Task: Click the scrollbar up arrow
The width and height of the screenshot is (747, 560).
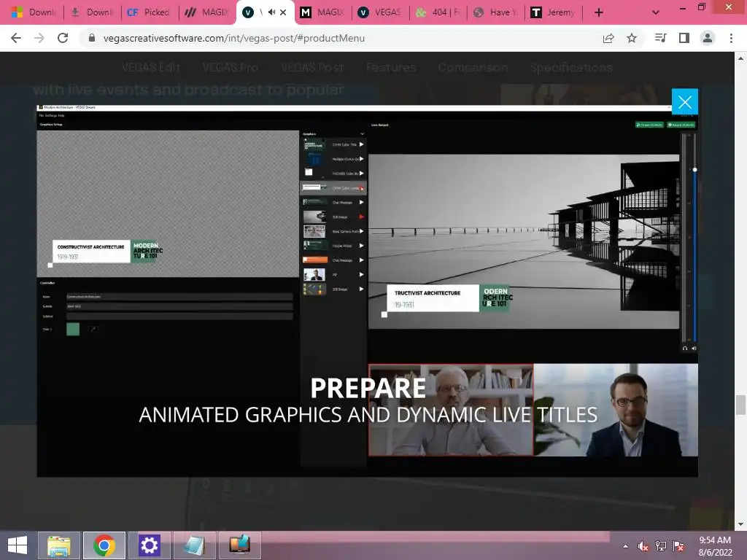Action: tap(740, 58)
